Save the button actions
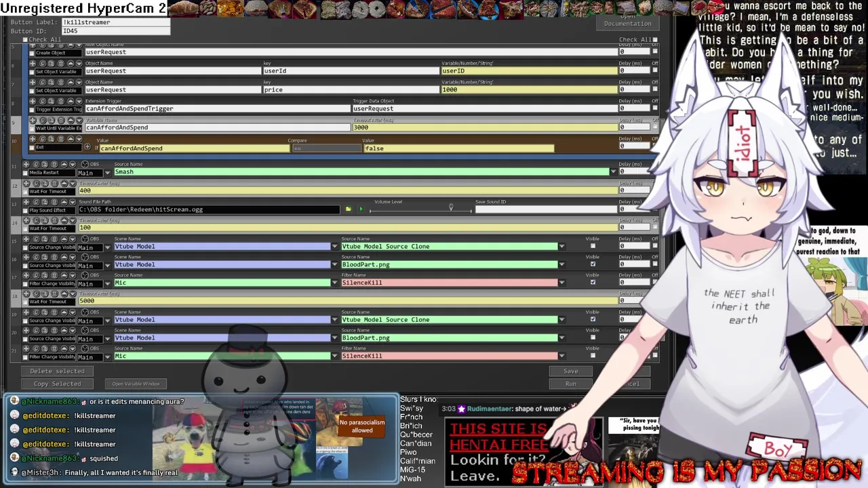Screen dimensions: 868x488 [x=571, y=371]
